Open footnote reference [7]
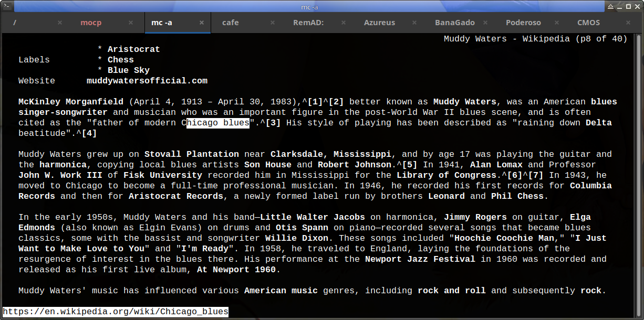Viewport: 644px width, 320px height. point(536,175)
